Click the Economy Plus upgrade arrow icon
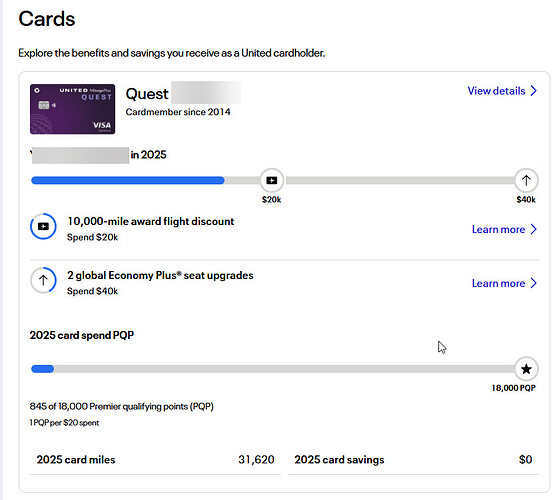 pos(43,280)
